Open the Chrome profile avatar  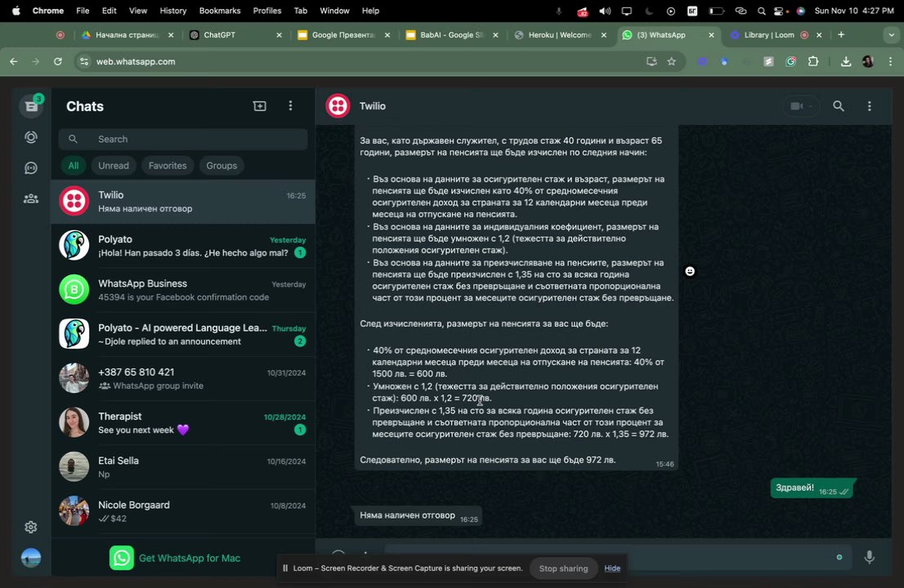click(868, 61)
